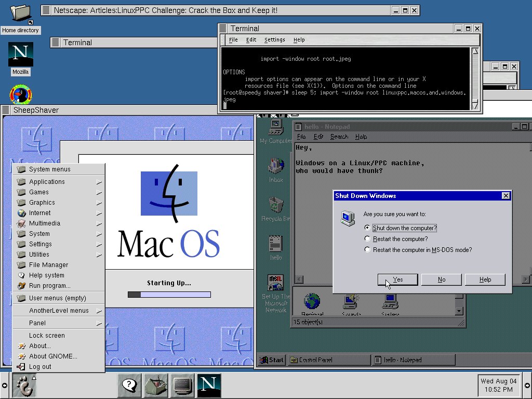
Task: Click the panel clock showing Wed Aug 04
Action: (499, 385)
